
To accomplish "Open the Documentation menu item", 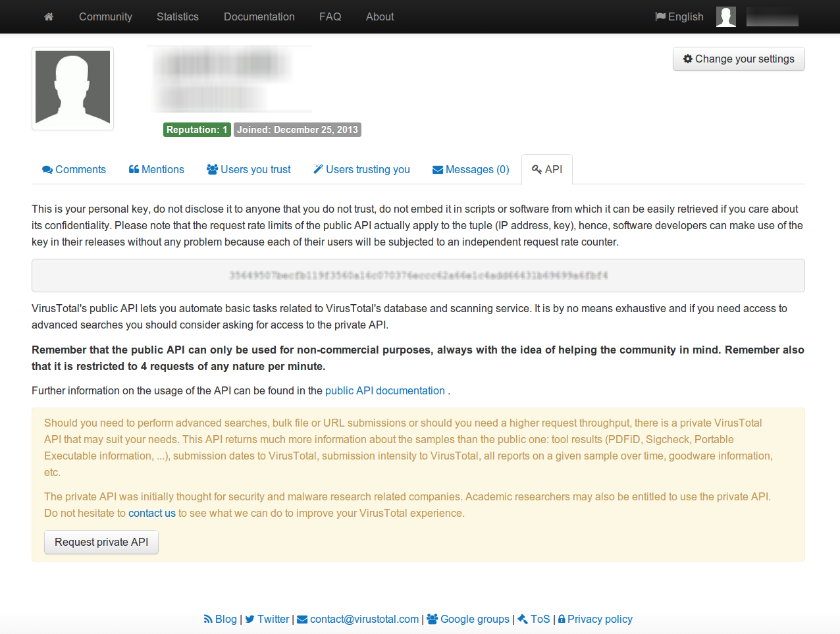I will [x=259, y=16].
